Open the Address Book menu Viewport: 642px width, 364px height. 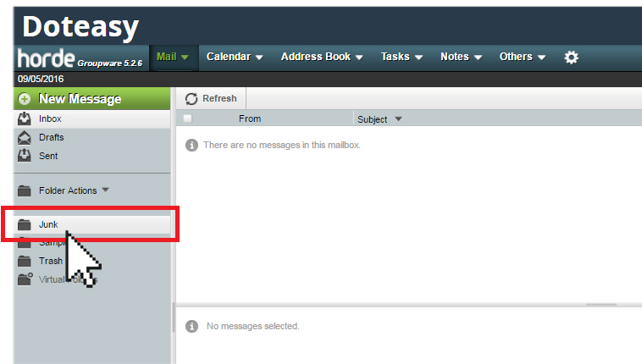tap(322, 57)
